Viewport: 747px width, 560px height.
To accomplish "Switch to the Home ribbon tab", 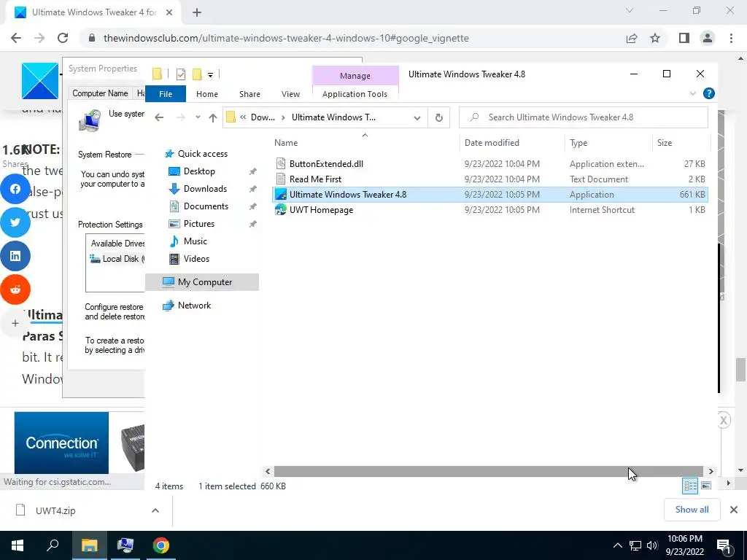I will point(206,94).
